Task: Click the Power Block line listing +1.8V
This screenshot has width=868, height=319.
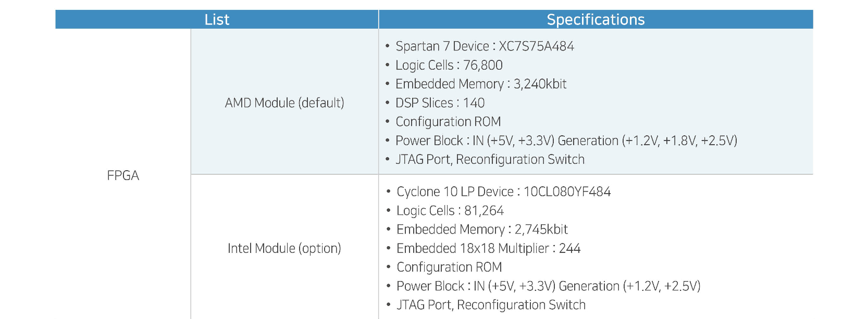Action: [566, 141]
